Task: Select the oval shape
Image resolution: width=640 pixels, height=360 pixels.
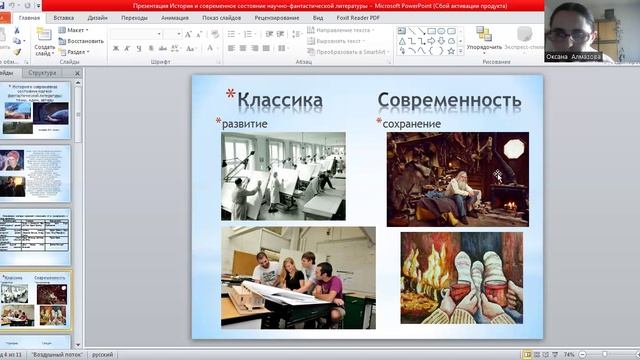Action: [x=441, y=31]
